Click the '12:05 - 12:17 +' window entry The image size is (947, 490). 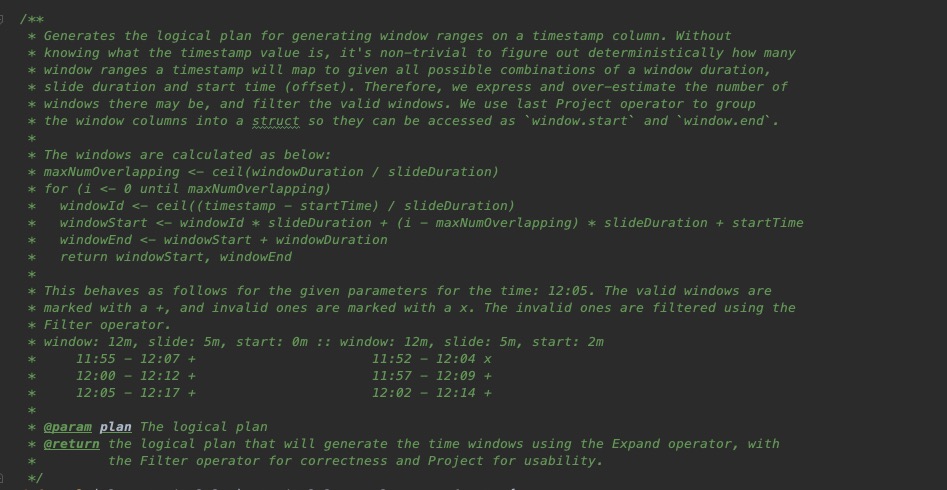pos(135,393)
